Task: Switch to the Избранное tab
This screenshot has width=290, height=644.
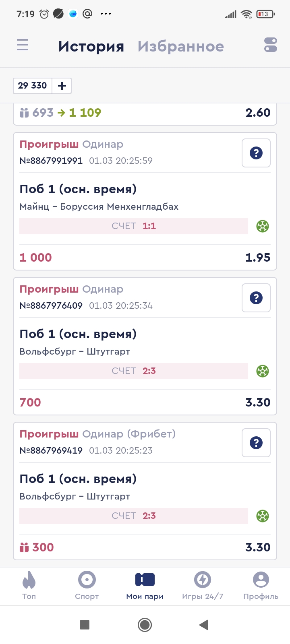Action: point(180,47)
